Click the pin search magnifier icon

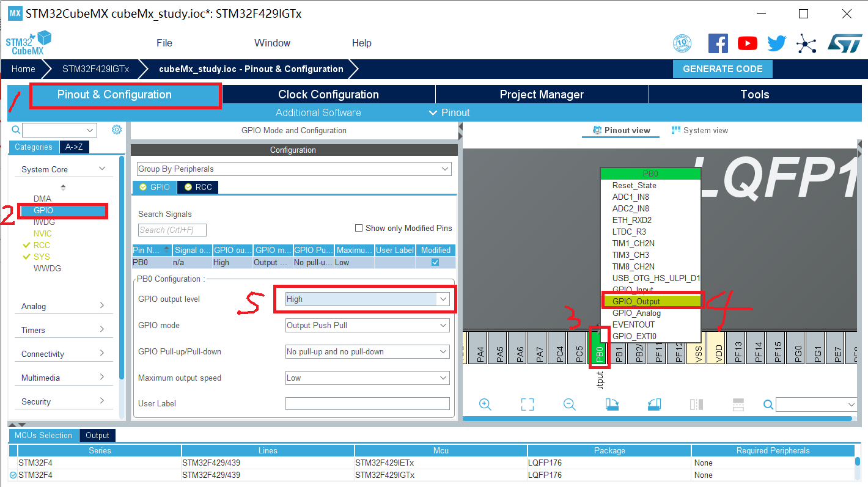coord(768,405)
